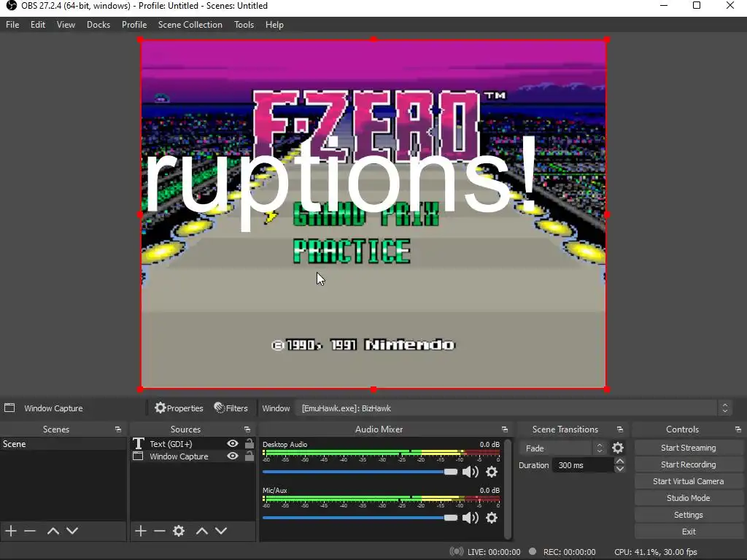The image size is (747, 560).
Task: Decrease transition duration with down arrow
Action: coord(620,469)
